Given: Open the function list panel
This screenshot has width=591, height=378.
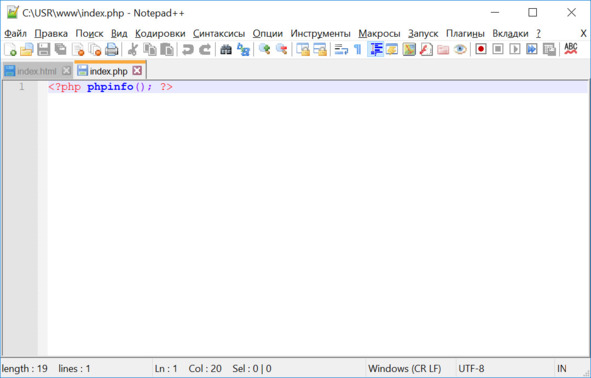Looking at the screenshot, I should click(426, 49).
